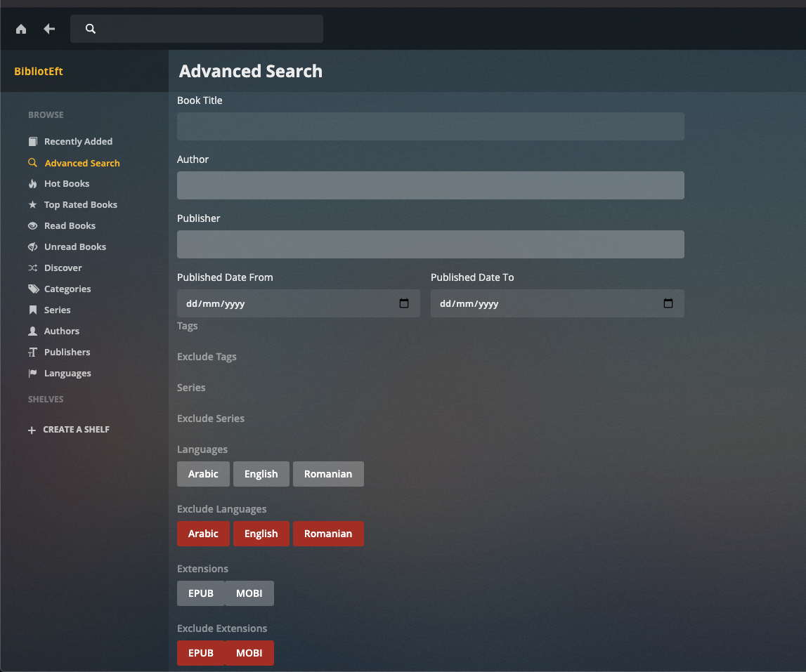Click the Series bookmark icon
Screen dimensions: 806x672
pos(33,310)
